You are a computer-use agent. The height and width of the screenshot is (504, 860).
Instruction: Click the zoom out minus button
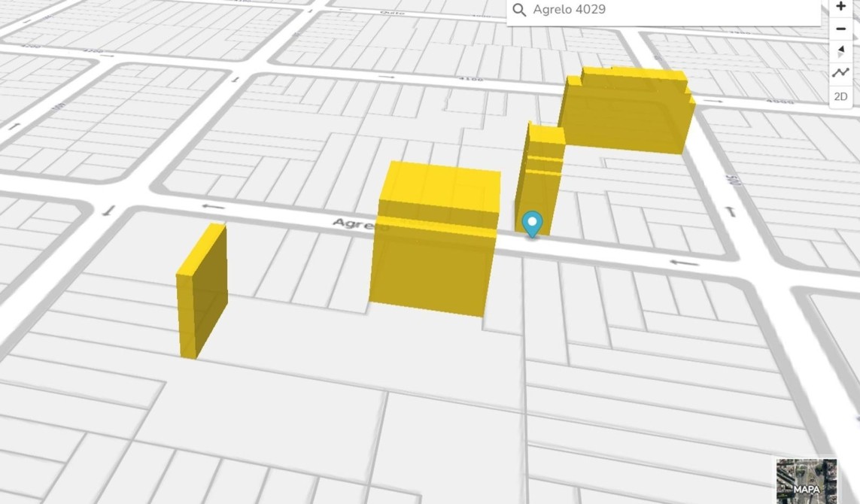840,29
